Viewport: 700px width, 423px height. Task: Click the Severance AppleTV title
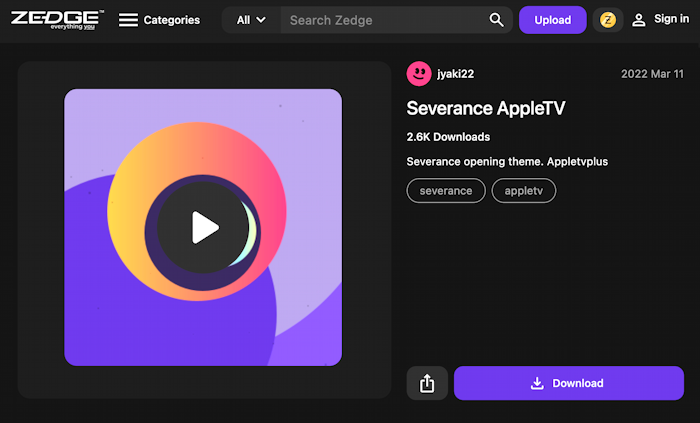tap(486, 108)
